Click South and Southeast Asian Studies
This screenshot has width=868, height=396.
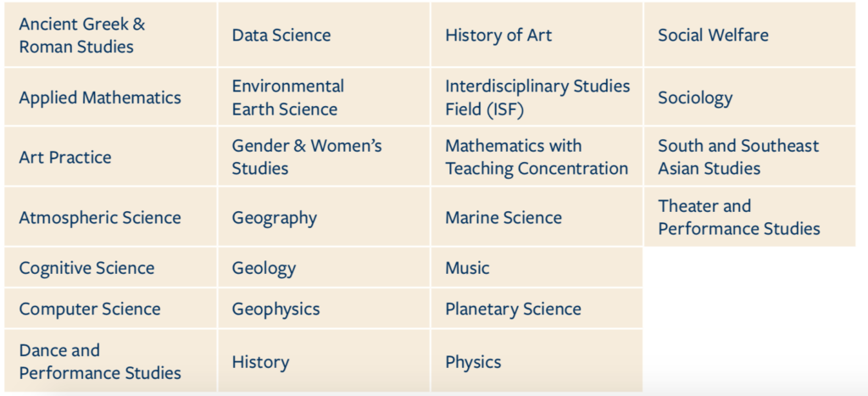pos(749,157)
